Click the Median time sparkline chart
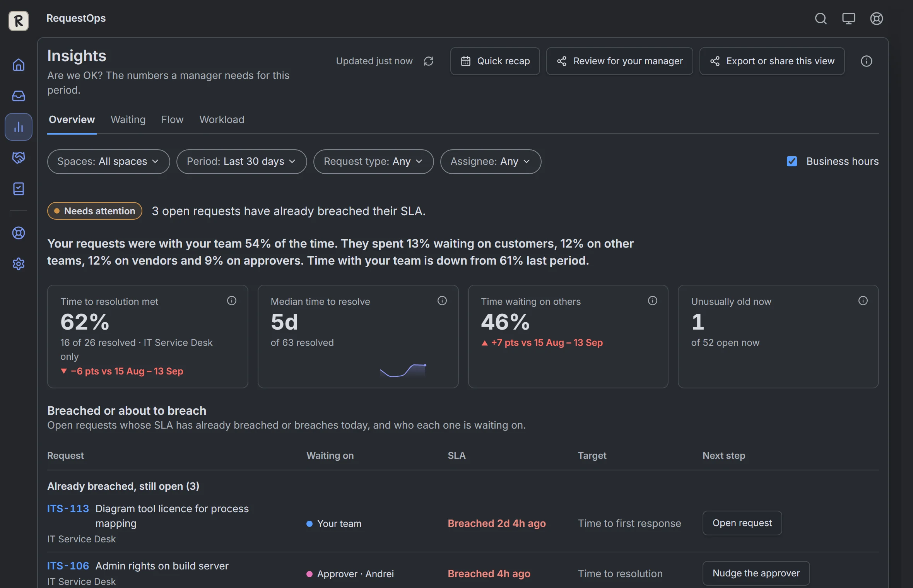Image resolution: width=913 pixels, height=588 pixels. coord(403,371)
